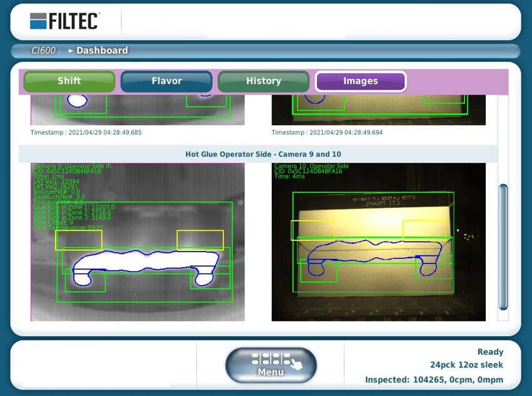Viewport: 532px width, 396px height.
Task: Click the blue glue-pattern outline on Camera 9
Action: [144, 258]
